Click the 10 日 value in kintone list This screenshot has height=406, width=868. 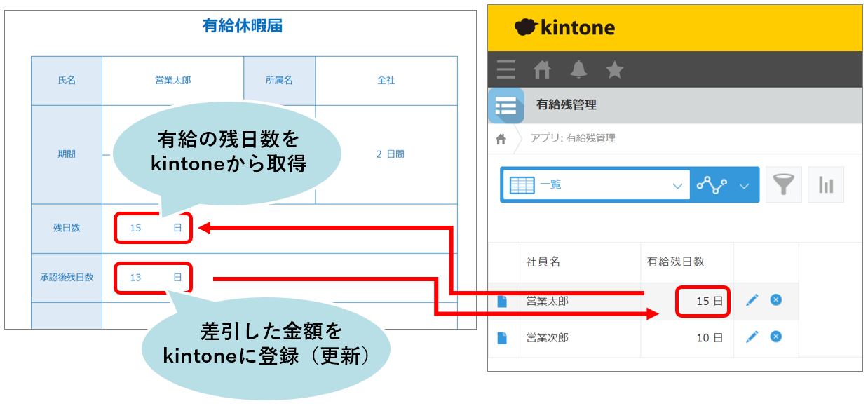click(x=710, y=338)
